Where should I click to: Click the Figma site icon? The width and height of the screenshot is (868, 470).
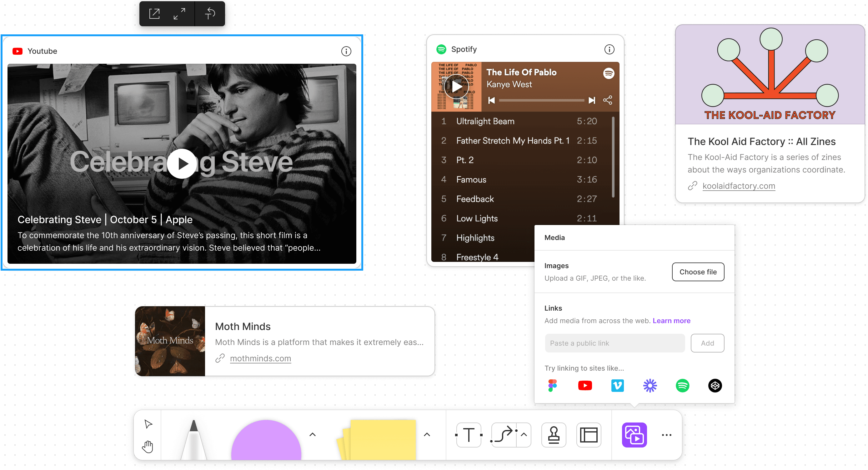tap(552, 386)
